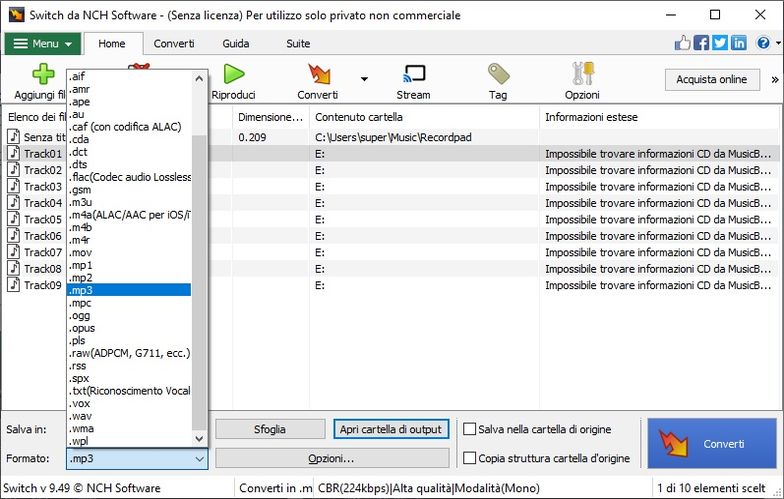Open the green Menu dropdown

[42, 44]
